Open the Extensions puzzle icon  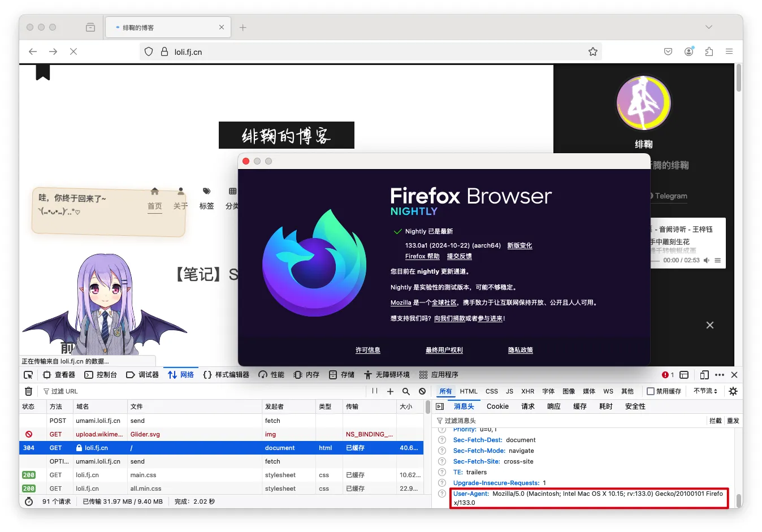[x=709, y=51]
